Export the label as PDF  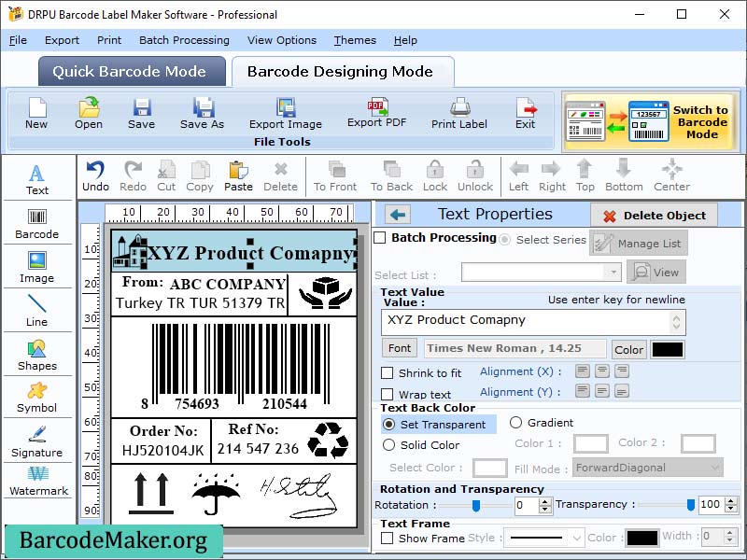[x=376, y=114]
